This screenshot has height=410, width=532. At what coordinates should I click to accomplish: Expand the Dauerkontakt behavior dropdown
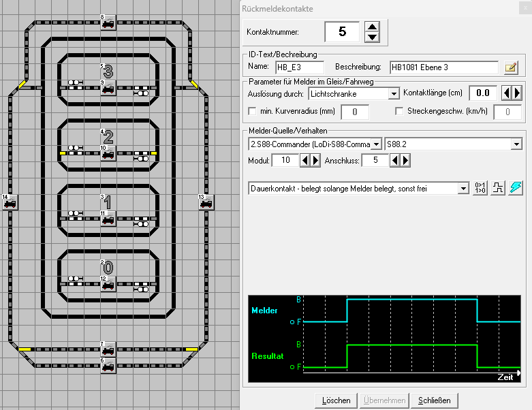click(463, 187)
